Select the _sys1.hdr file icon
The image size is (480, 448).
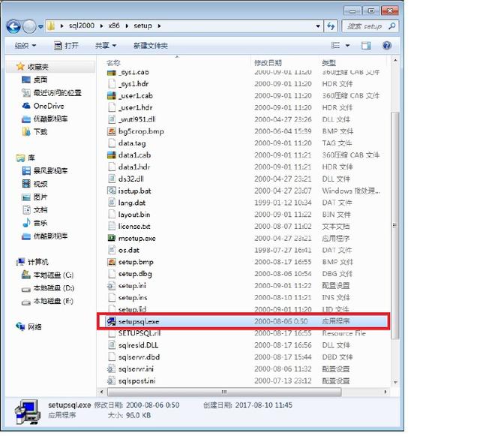click(x=112, y=83)
